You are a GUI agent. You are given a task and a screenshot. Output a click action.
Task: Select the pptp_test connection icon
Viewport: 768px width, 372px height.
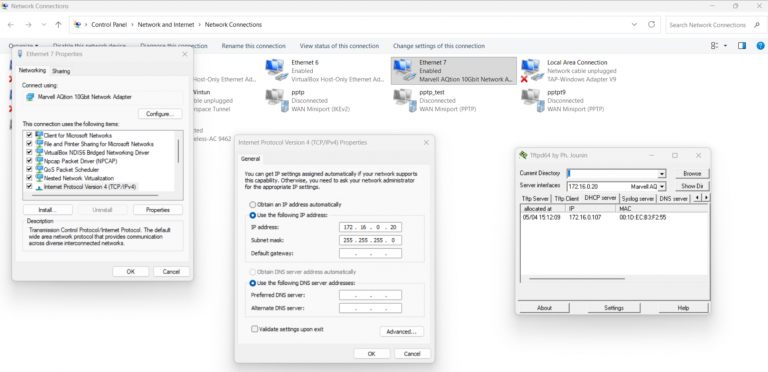point(404,100)
